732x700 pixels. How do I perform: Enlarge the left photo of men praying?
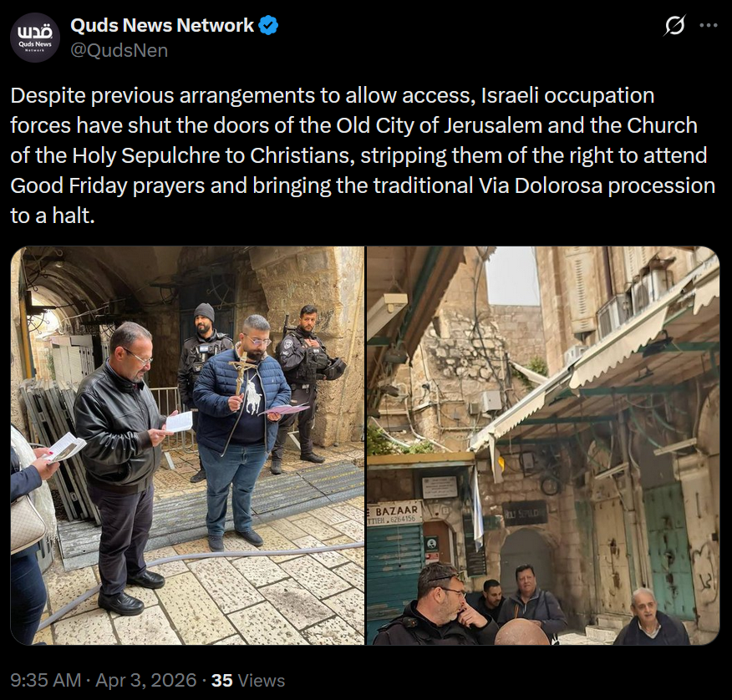click(x=187, y=446)
